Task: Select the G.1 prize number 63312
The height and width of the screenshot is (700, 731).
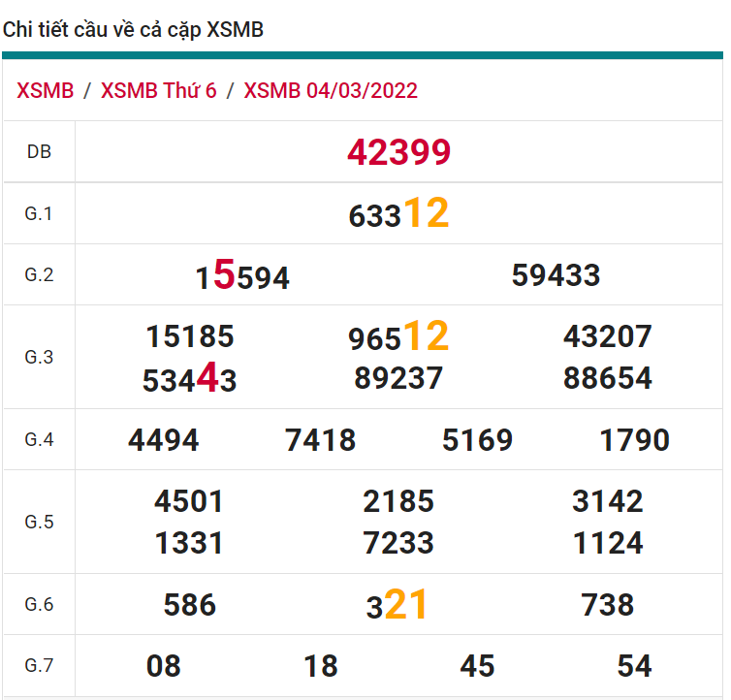Action: pos(398,214)
